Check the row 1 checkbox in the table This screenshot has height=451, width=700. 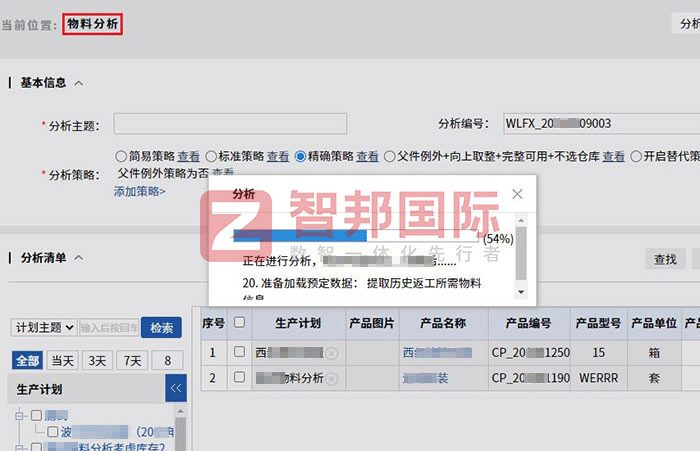[239, 352]
